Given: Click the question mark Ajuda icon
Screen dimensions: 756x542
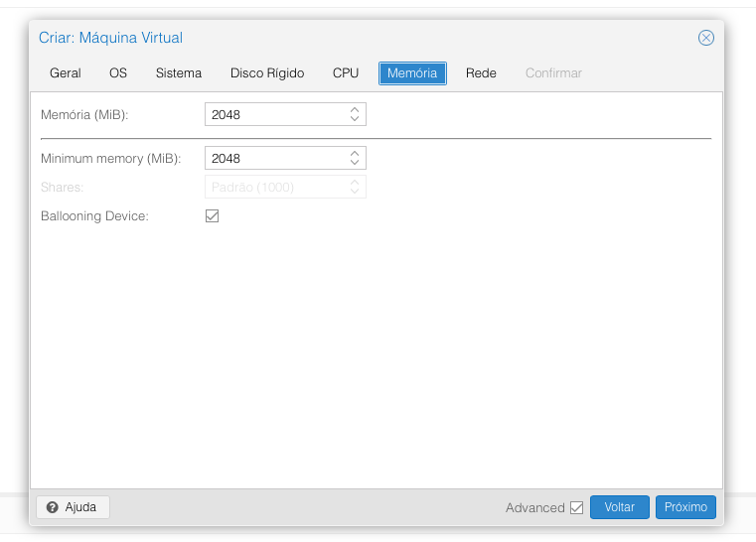Looking at the screenshot, I should tap(53, 507).
